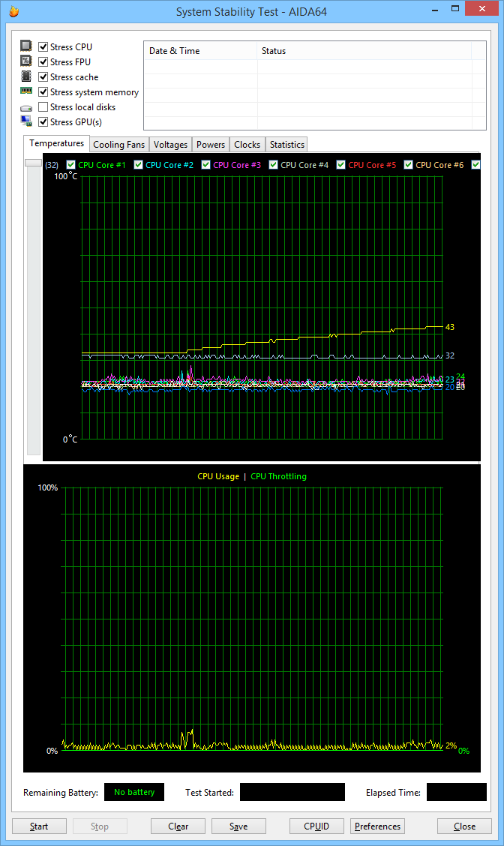The height and width of the screenshot is (846, 504).
Task: Open the CPUID panel
Action: click(x=316, y=826)
